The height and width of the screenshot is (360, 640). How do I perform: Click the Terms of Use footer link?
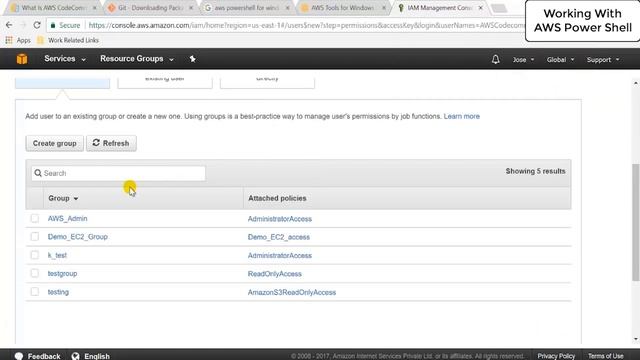(x=606, y=356)
